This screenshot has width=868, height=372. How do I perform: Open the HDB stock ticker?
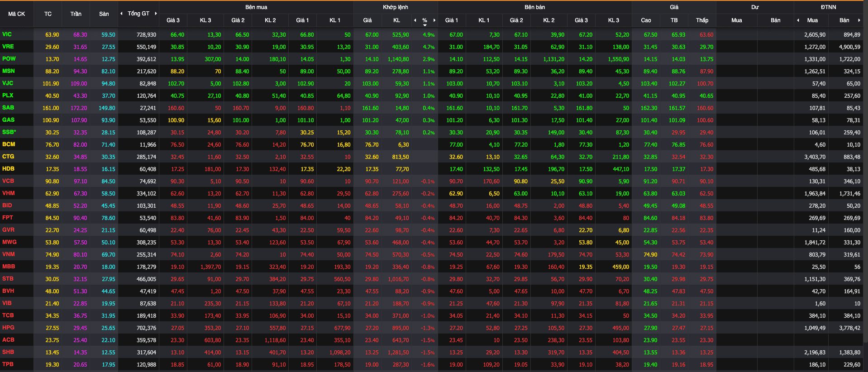pos(8,169)
